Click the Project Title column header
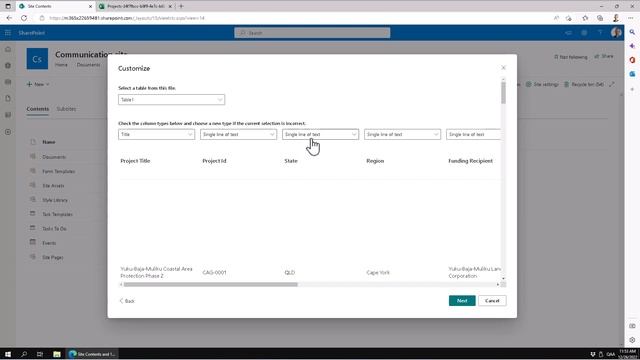Viewport: 640px width, 360px height. point(135,161)
